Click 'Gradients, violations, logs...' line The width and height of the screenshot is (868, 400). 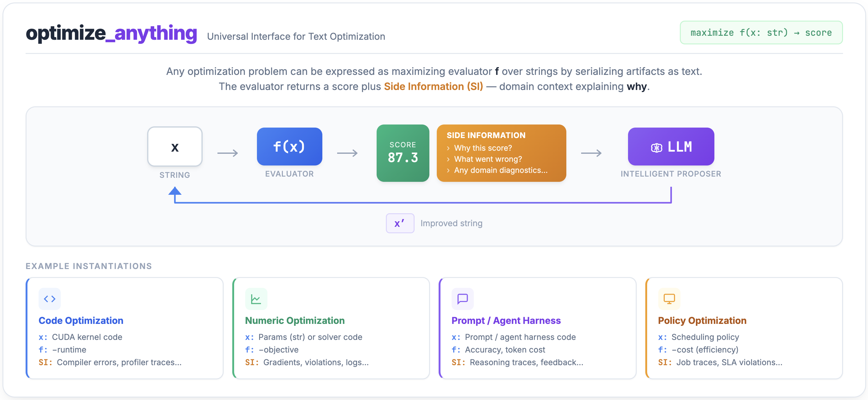[316, 362]
